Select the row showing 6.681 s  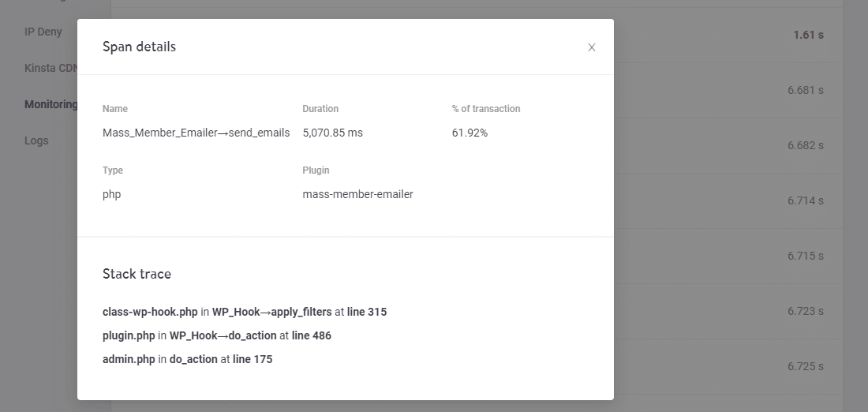click(805, 90)
